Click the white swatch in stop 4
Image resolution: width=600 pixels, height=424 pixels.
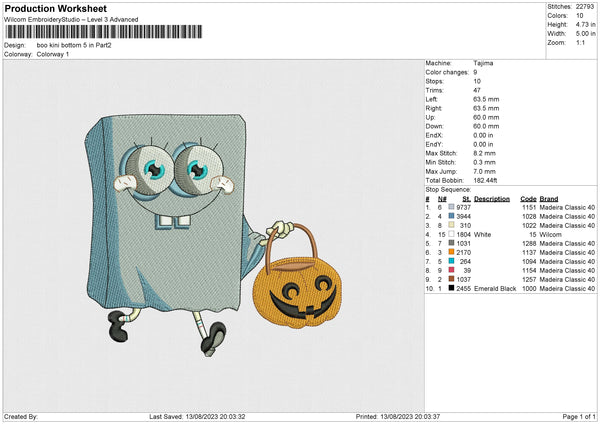(x=451, y=234)
